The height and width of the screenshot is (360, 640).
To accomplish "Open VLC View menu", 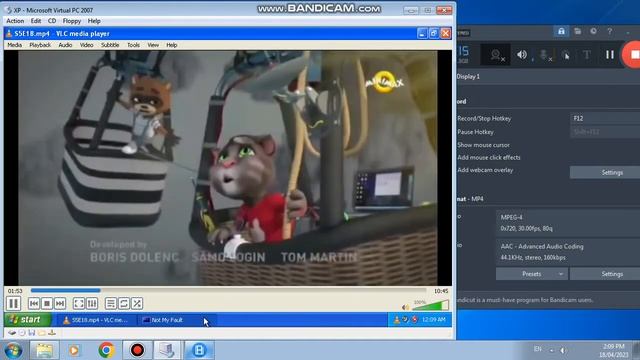I will click(153, 45).
